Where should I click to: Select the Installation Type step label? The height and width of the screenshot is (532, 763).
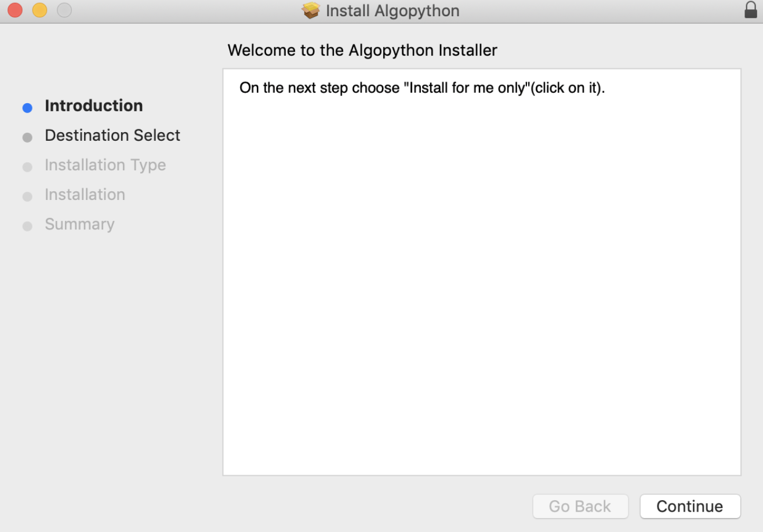tap(105, 165)
